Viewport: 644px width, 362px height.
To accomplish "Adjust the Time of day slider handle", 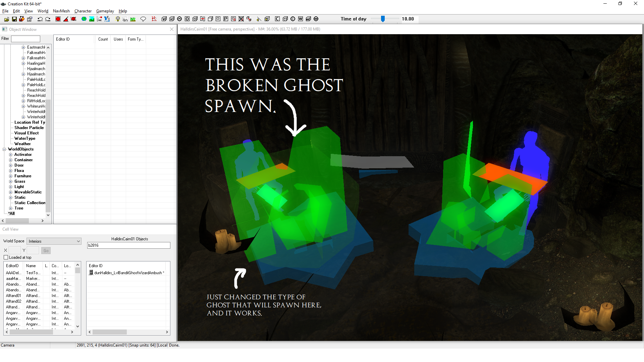I will click(383, 19).
